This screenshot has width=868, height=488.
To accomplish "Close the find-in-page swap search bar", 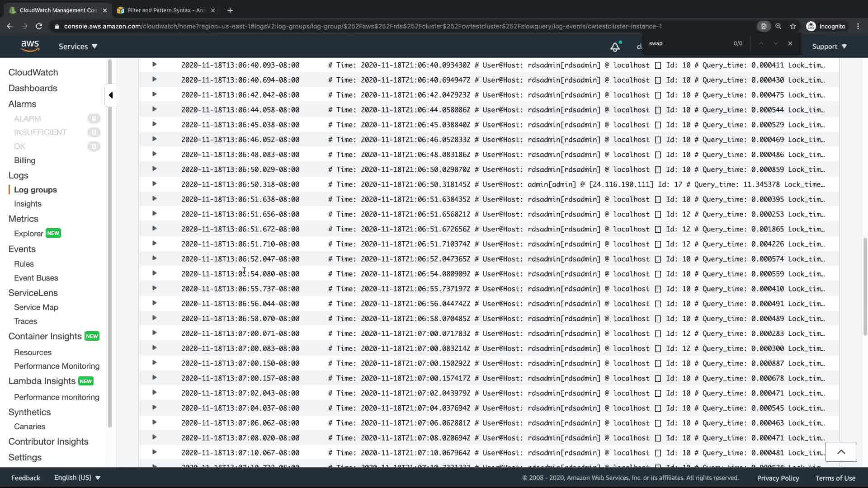I will (790, 43).
